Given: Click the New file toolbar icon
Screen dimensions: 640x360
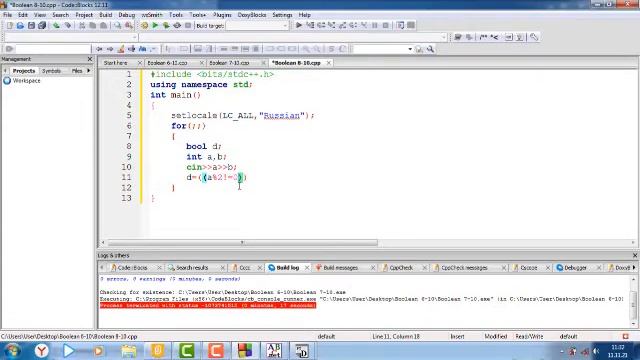Looking at the screenshot, I should pyautogui.click(x=9, y=25).
